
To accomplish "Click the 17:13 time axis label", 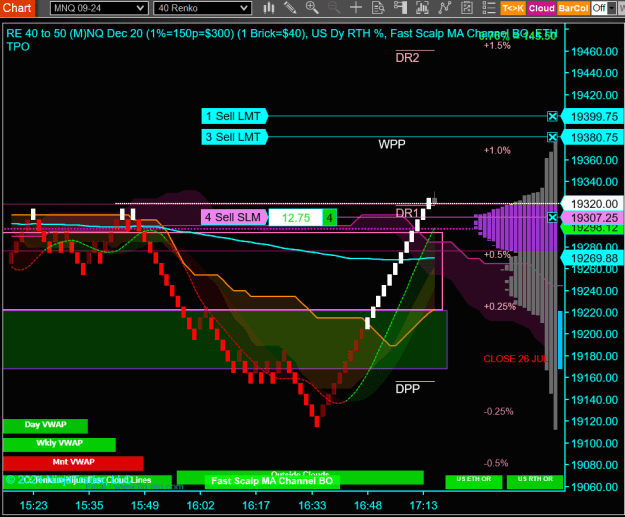I will [423, 506].
